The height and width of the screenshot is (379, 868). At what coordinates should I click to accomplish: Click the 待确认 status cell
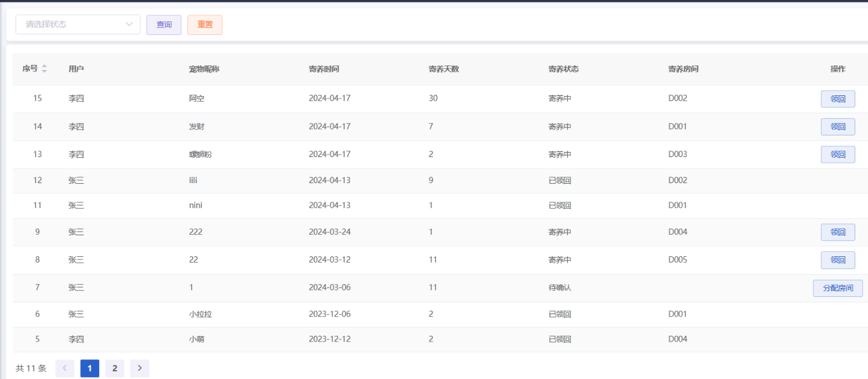click(x=560, y=287)
